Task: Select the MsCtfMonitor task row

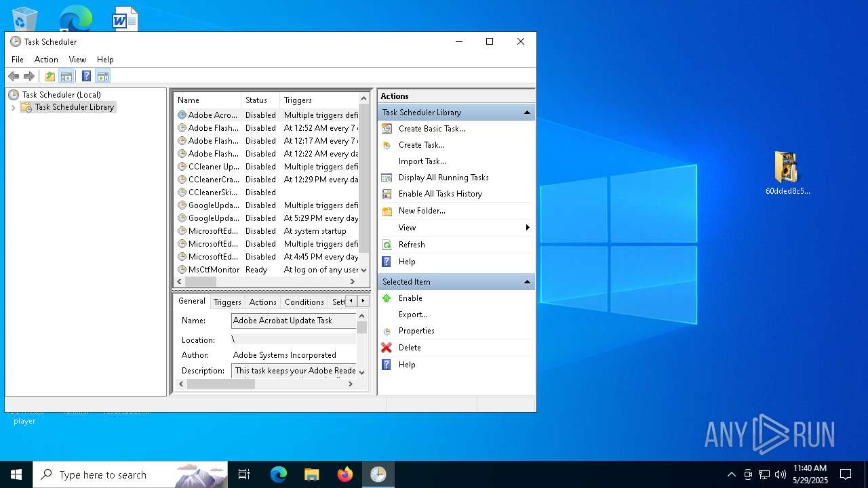Action: [267, 270]
